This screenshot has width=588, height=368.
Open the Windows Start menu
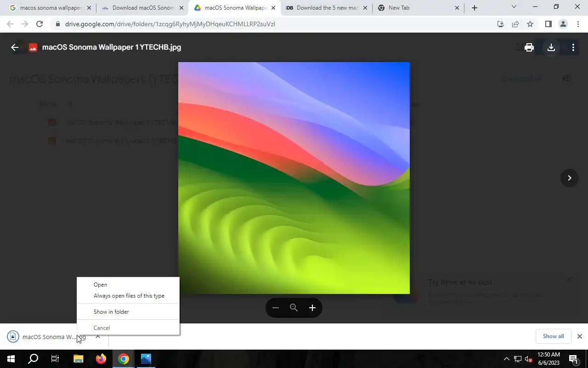(11, 359)
